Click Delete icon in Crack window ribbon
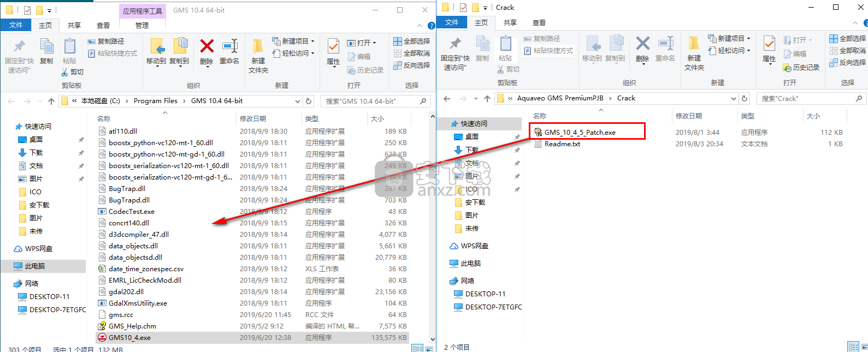The width and height of the screenshot is (868, 352). 642,44
